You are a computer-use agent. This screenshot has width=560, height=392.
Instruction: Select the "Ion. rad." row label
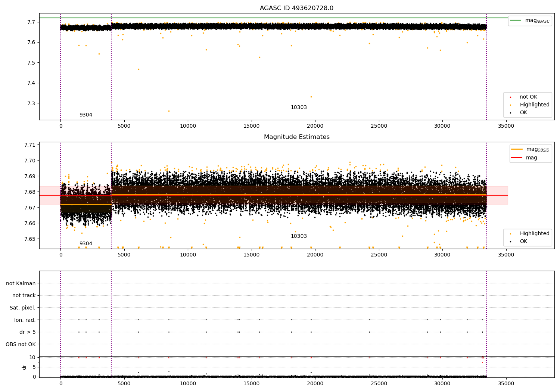point(25,320)
